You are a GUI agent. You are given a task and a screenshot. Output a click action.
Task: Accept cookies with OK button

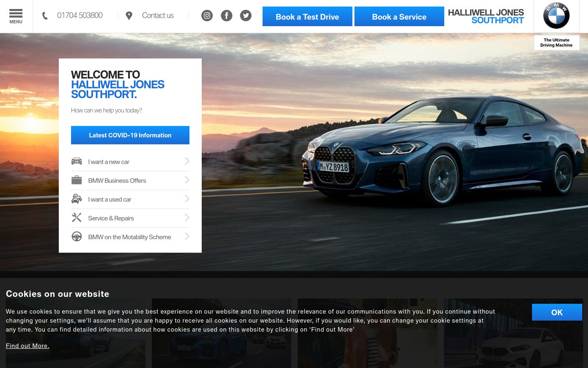pos(557,312)
